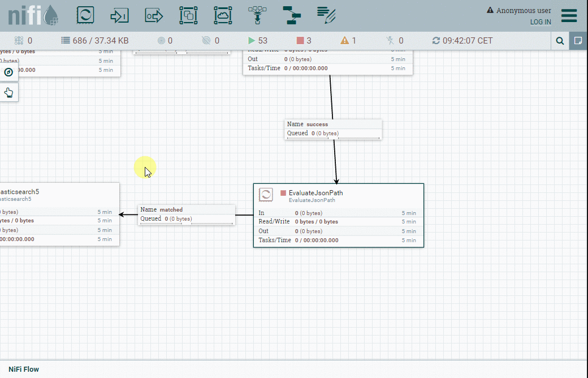Select the success connection queue box
This screenshot has width=588, height=378.
333,129
